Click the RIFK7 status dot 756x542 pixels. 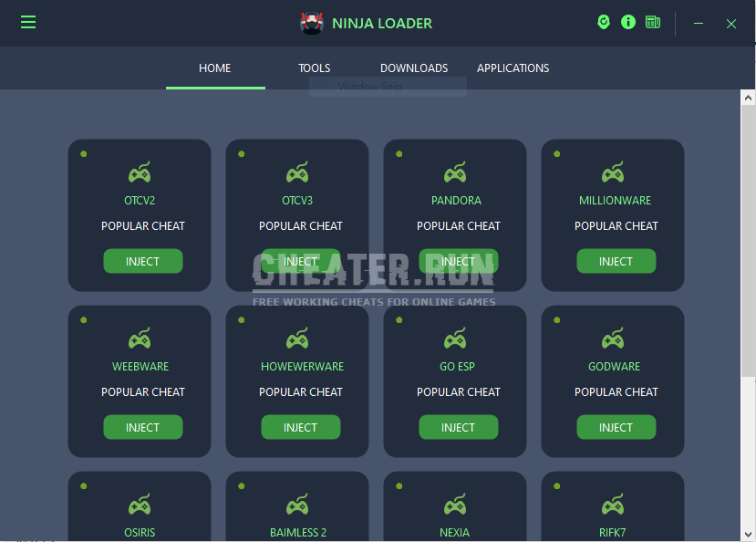pos(557,486)
